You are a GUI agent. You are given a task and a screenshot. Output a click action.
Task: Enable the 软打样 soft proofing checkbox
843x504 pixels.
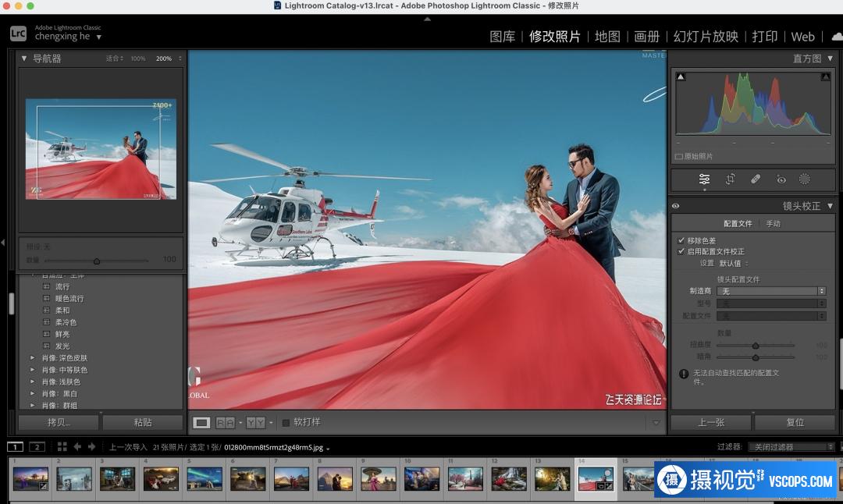coord(286,422)
